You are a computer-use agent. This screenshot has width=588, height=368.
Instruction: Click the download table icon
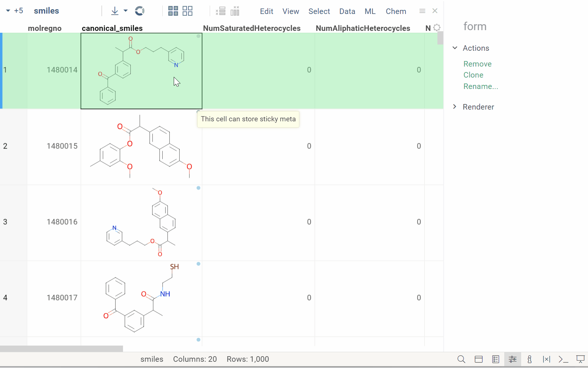point(115,11)
